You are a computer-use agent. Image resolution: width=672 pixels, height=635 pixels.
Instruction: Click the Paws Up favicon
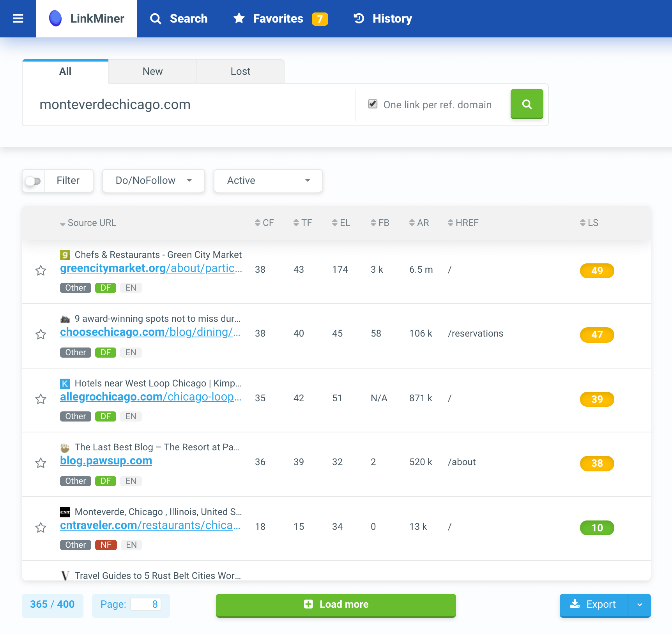65,448
